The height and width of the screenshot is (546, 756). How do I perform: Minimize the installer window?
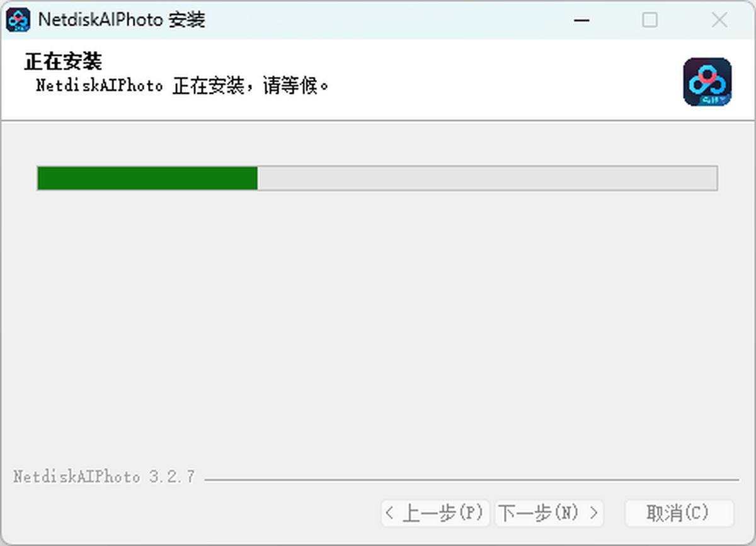(581, 20)
